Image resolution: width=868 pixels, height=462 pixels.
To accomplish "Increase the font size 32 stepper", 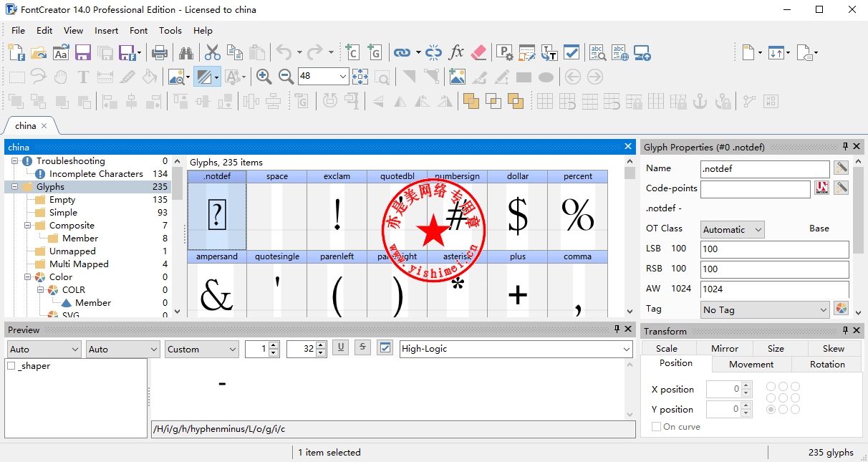I will pyautogui.click(x=321, y=345).
